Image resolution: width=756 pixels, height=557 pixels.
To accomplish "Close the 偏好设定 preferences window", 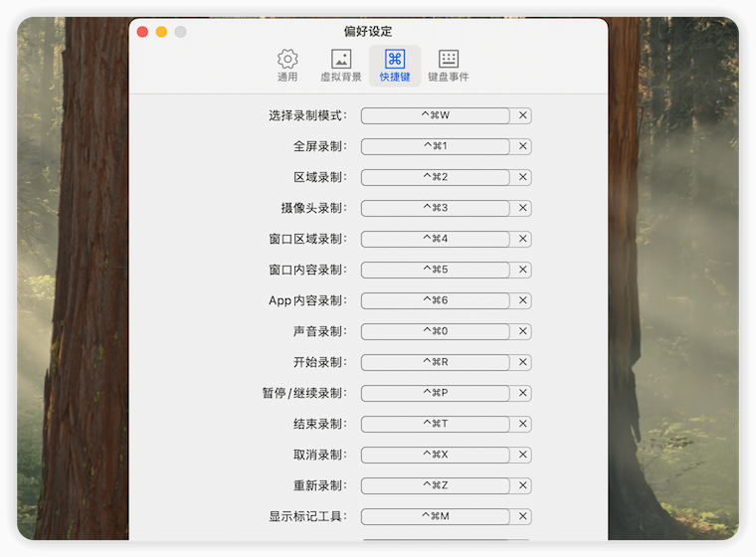I will point(142,32).
